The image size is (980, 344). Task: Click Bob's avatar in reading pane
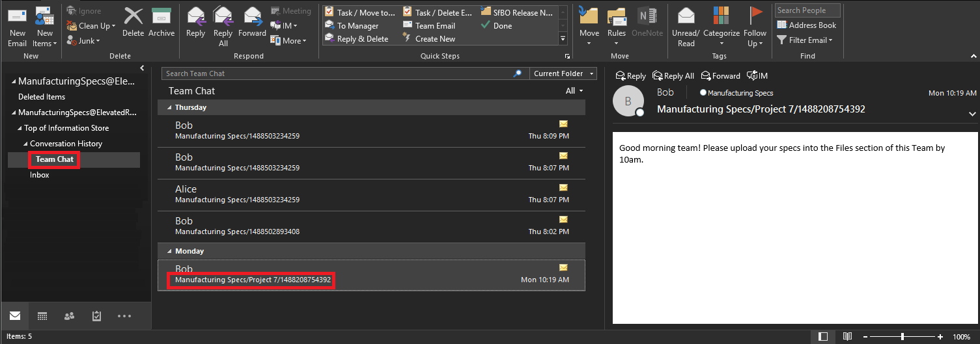click(x=628, y=101)
